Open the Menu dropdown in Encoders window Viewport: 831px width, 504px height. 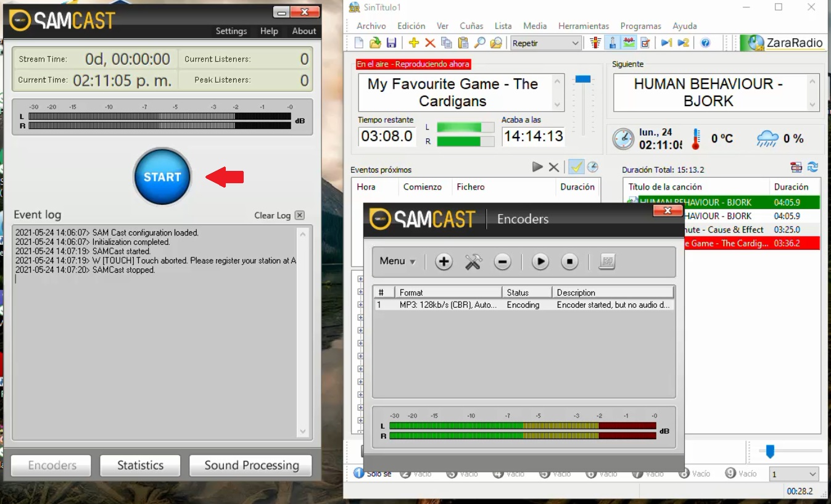(397, 261)
